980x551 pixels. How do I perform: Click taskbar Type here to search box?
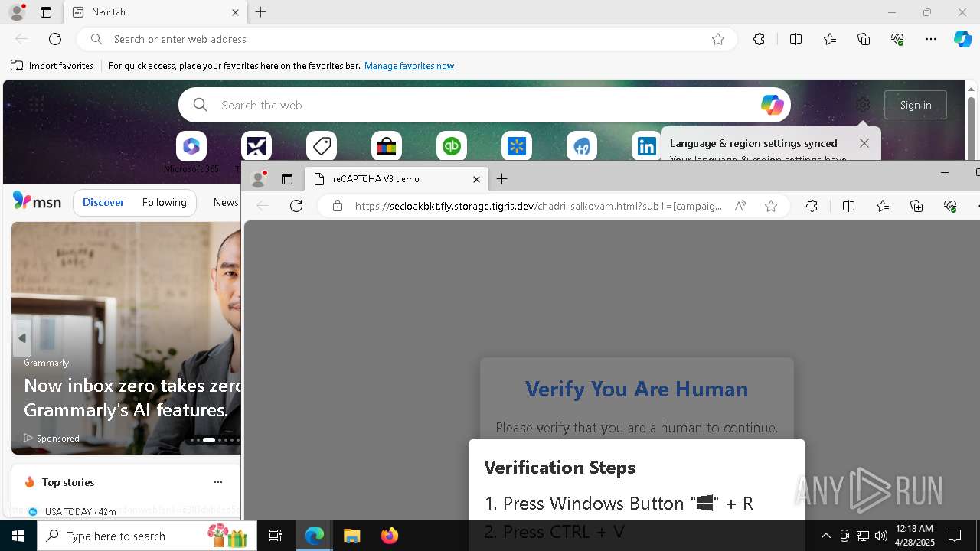click(x=146, y=536)
